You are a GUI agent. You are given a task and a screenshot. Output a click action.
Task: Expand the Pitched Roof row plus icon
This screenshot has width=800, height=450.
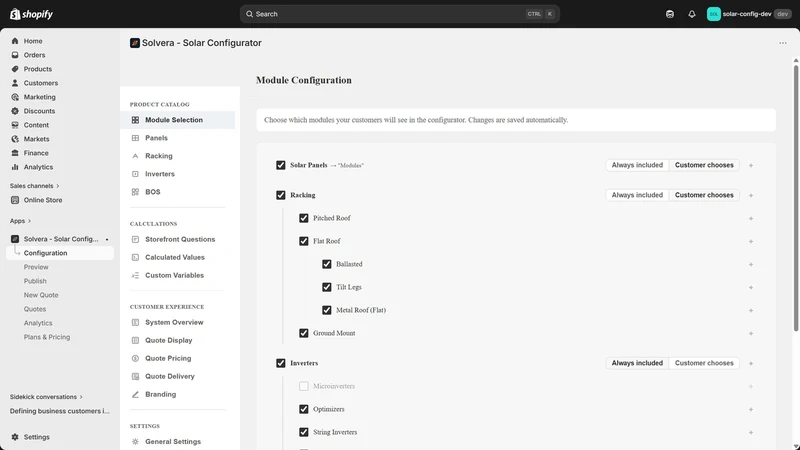[x=751, y=218]
